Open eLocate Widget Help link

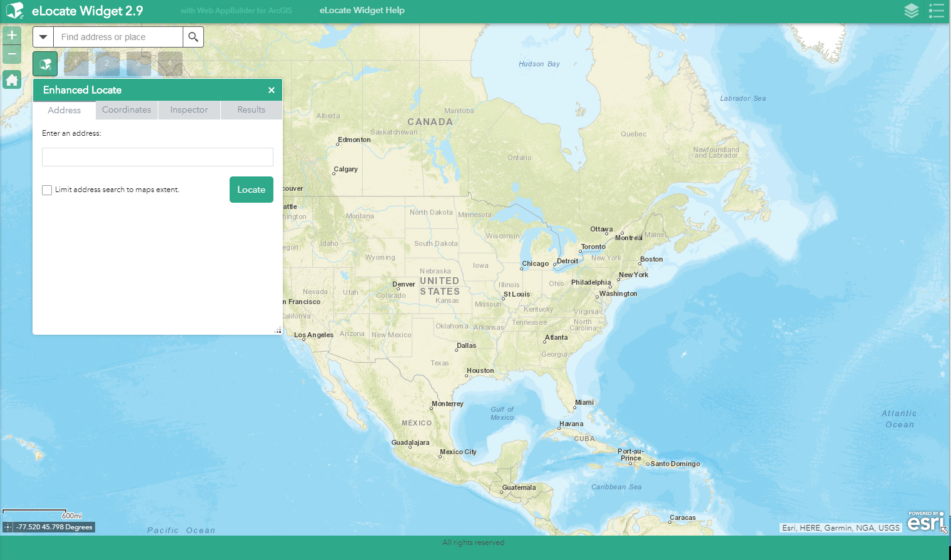[x=362, y=11]
